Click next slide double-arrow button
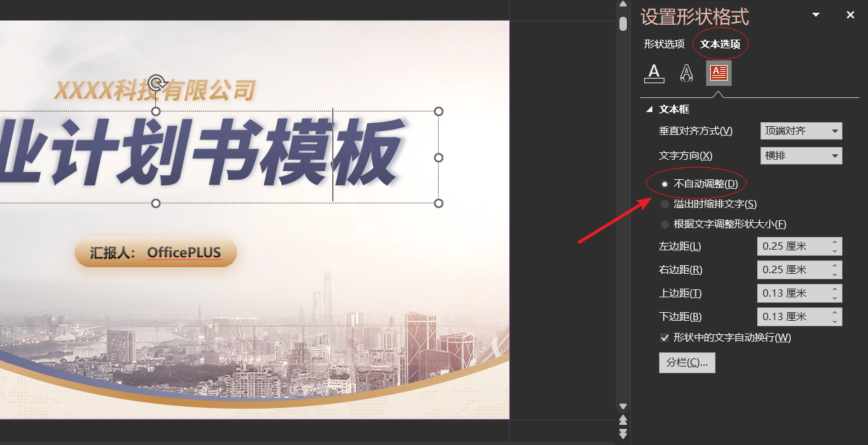The width and height of the screenshot is (868, 445). 623,434
